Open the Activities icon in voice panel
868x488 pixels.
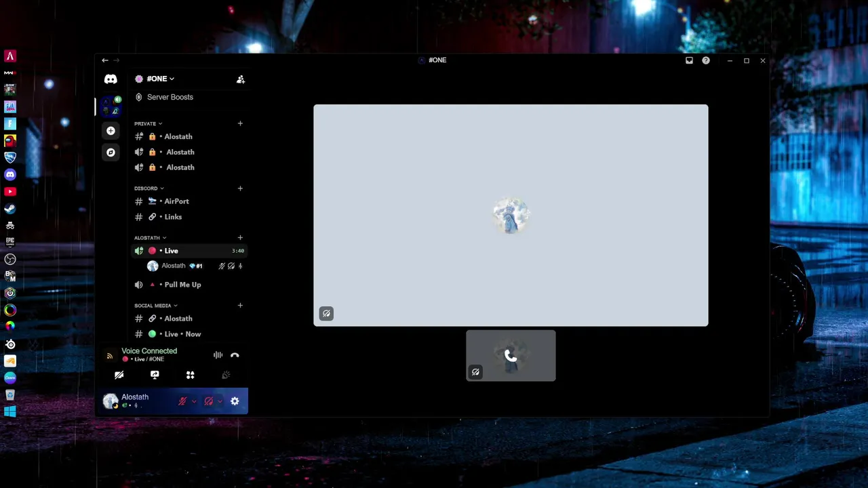[x=191, y=375]
